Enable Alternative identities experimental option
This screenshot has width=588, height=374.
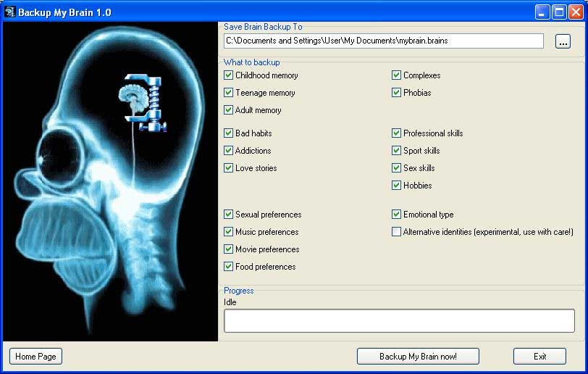pyautogui.click(x=396, y=232)
